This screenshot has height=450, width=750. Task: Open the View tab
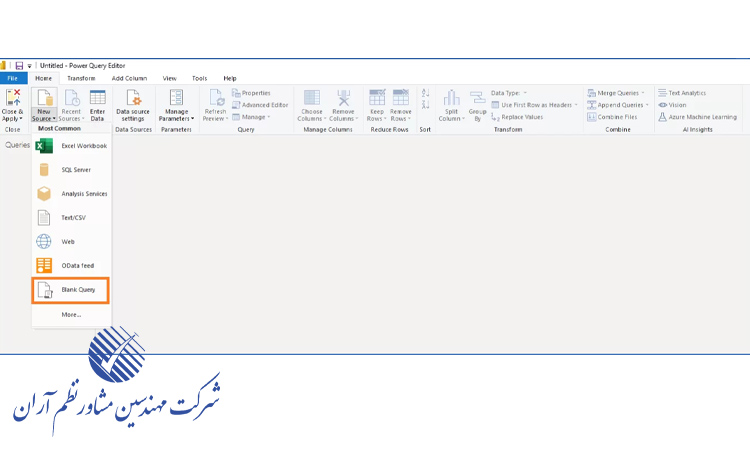[169, 78]
